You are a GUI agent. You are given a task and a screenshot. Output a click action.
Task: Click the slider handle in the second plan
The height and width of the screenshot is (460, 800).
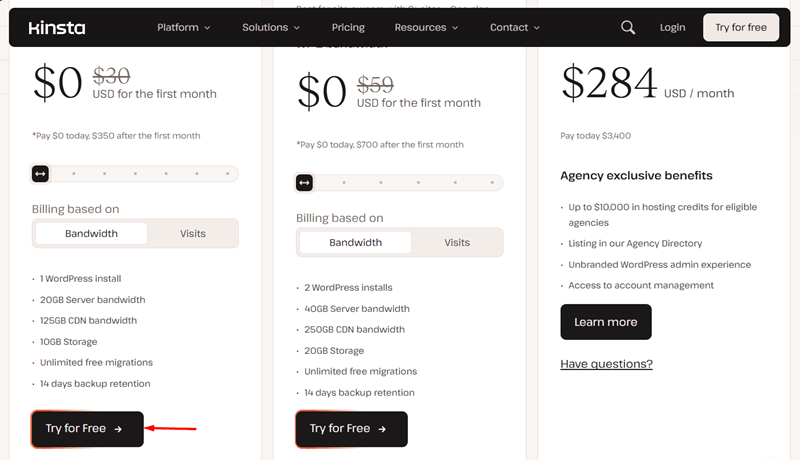coord(305,183)
